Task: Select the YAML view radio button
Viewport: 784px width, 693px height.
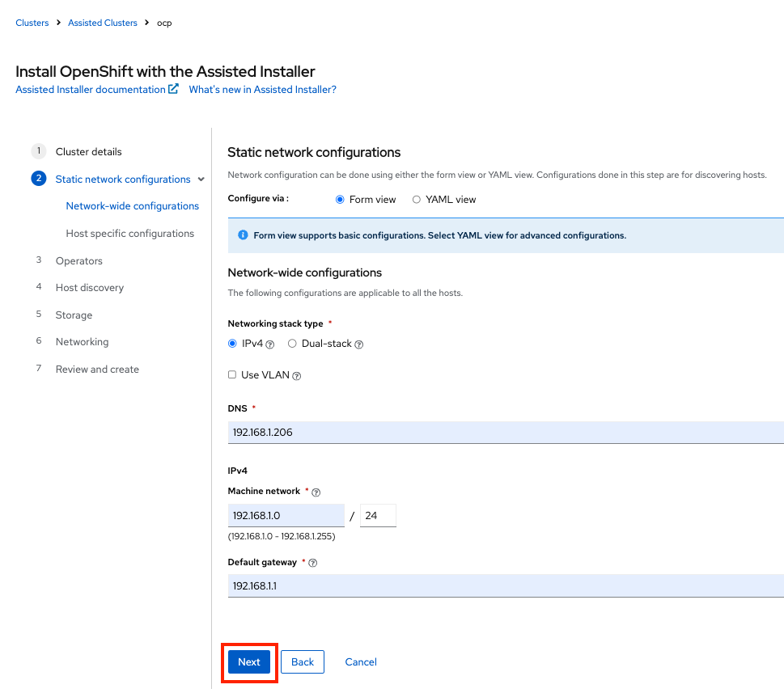Action: pos(416,199)
